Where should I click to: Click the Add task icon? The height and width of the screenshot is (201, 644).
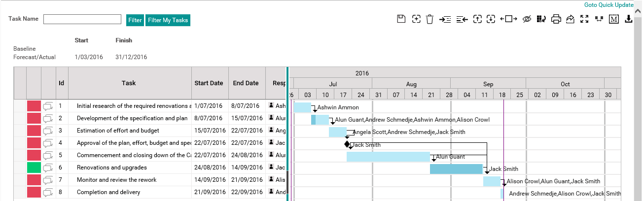pos(416,19)
